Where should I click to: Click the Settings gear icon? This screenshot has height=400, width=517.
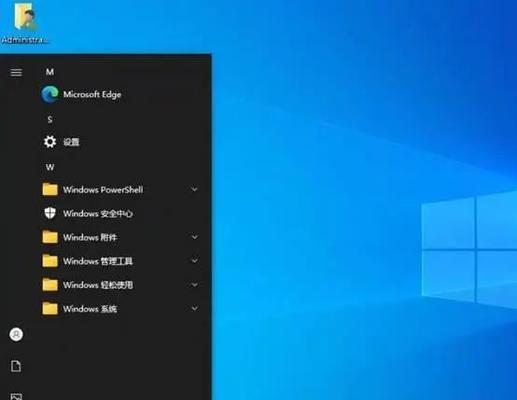[50, 142]
